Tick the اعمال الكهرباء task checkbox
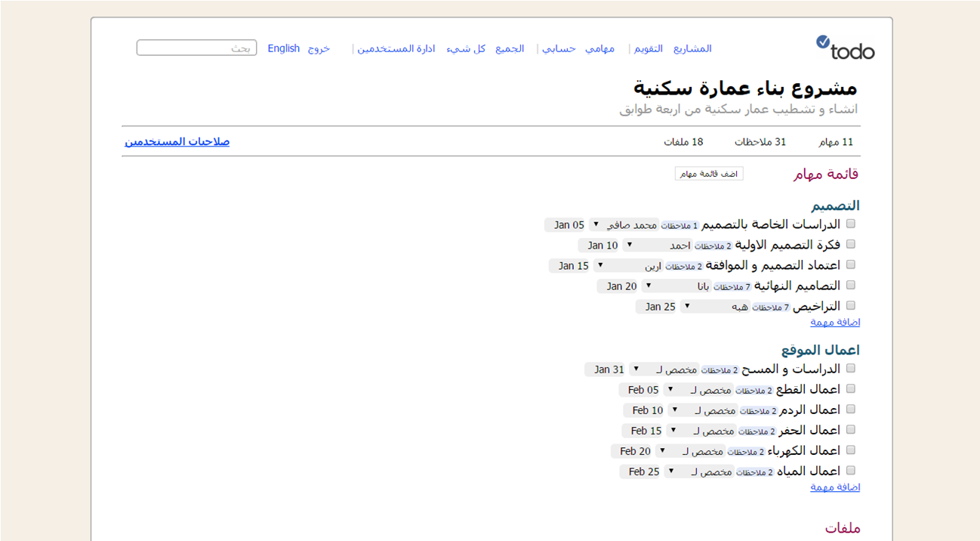Image resolution: width=980 pixels, height=541 pixels. (851, 450)
